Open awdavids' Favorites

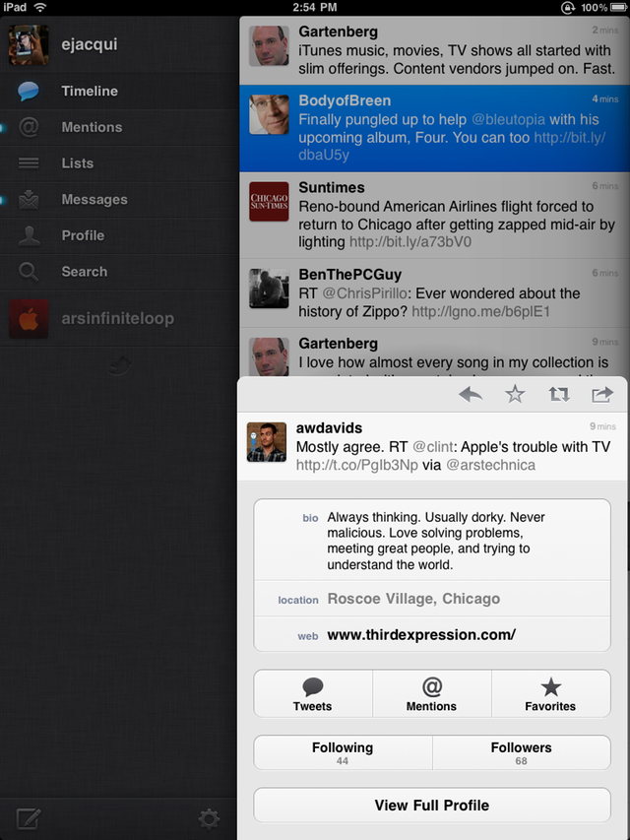pyautogui.click(x=550, y=693)
